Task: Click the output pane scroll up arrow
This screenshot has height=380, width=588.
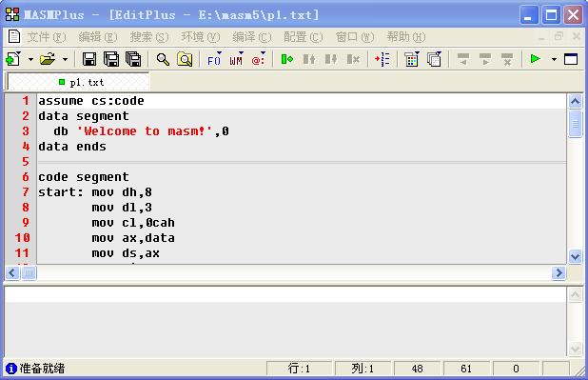Action: tap(575, 295)
